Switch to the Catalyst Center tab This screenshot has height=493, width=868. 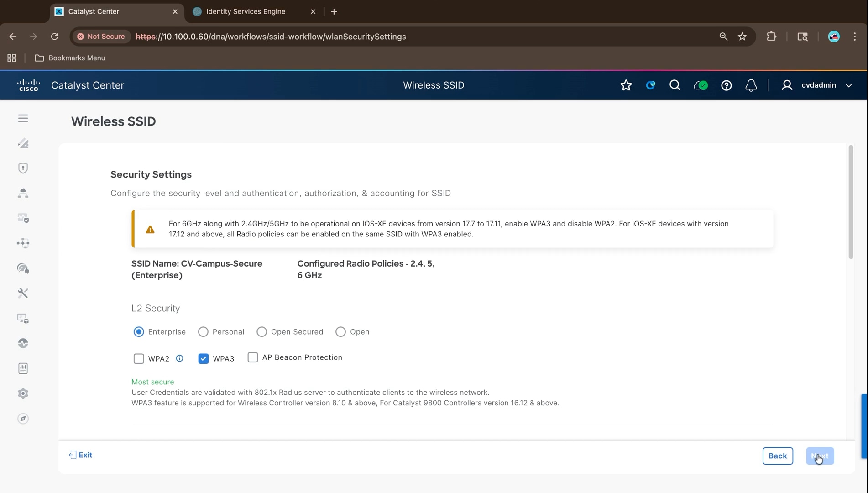point(117,12)
